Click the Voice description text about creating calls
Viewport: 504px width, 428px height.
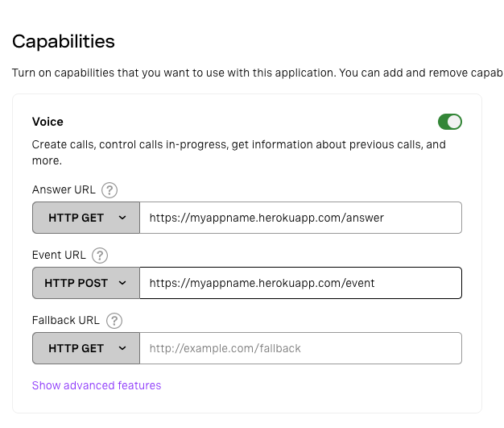click(x=239, y=152)
